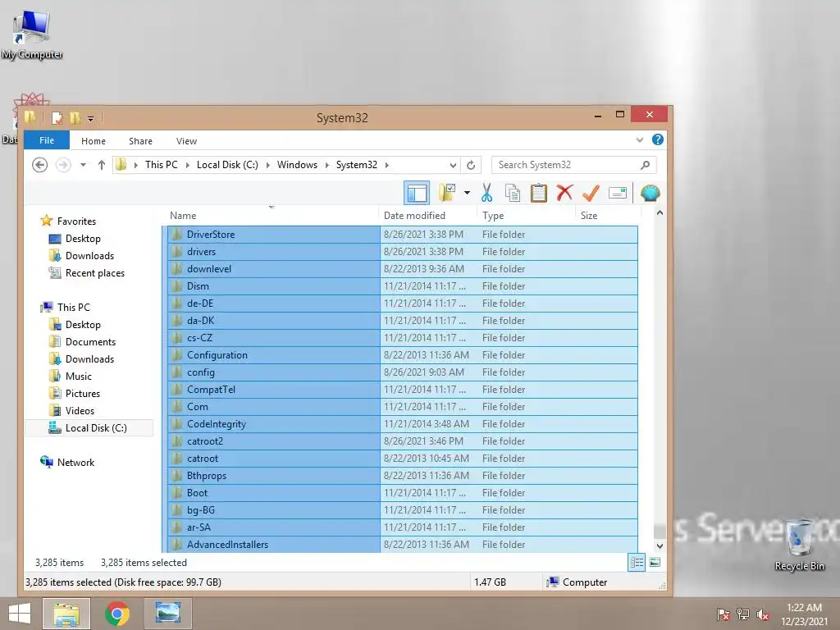840x630 pixels.
Task: Open Recycle Bin on the desktop
Action: click(x=799, y=544)
